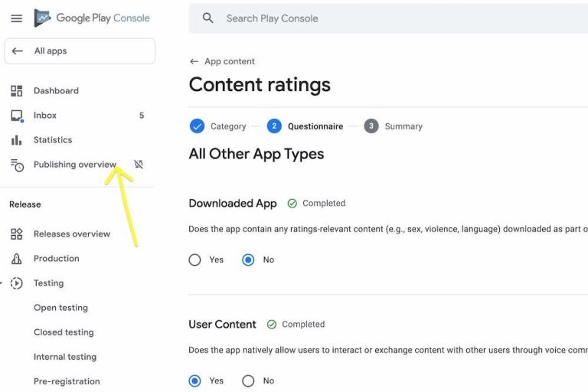Select No for User Content
The width and height of the screenshot is (588, 392).
click(248, 381)
